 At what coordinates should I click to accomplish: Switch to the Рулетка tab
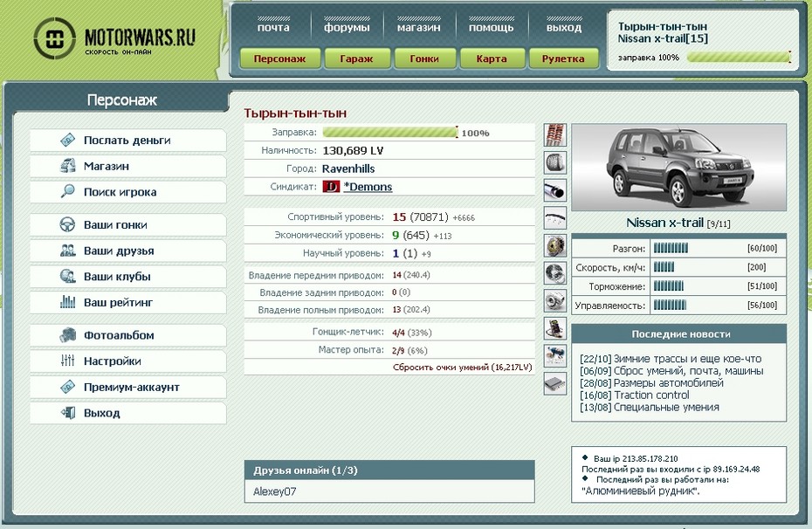pos(563,58)
